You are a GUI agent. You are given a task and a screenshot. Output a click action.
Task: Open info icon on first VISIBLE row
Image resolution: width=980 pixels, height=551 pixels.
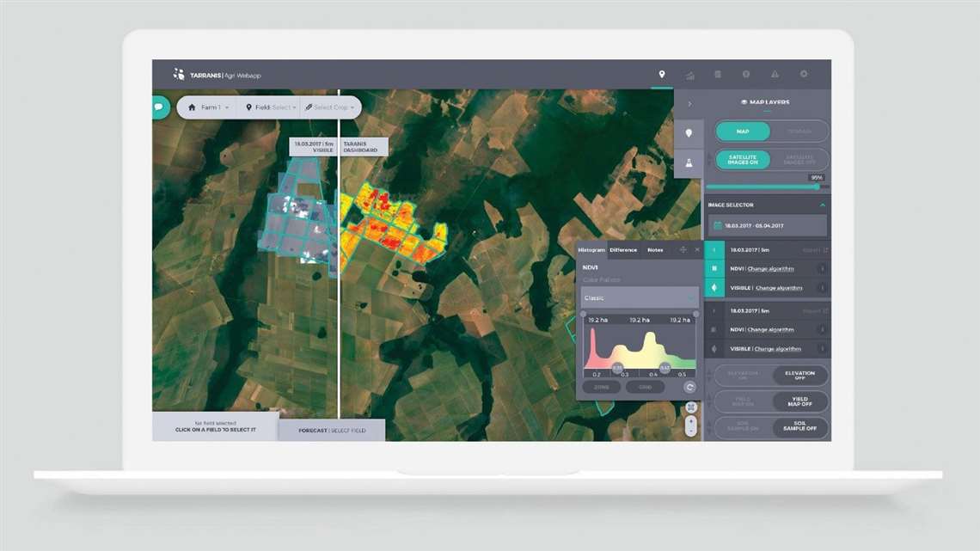(822, 288)
